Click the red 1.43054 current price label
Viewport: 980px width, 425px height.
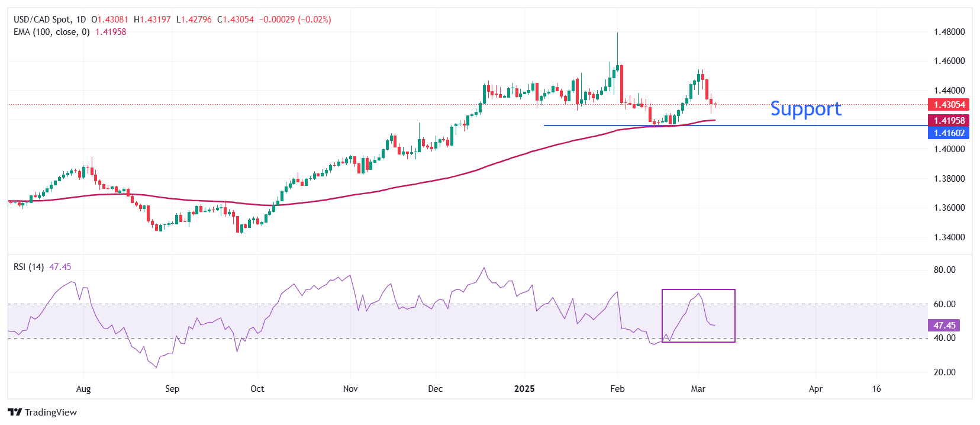949,105
